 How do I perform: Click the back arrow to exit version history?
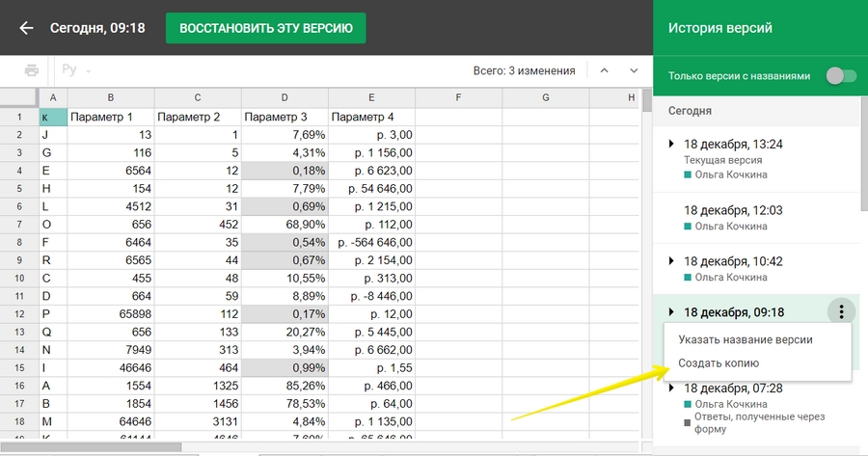tap(25, 28)
